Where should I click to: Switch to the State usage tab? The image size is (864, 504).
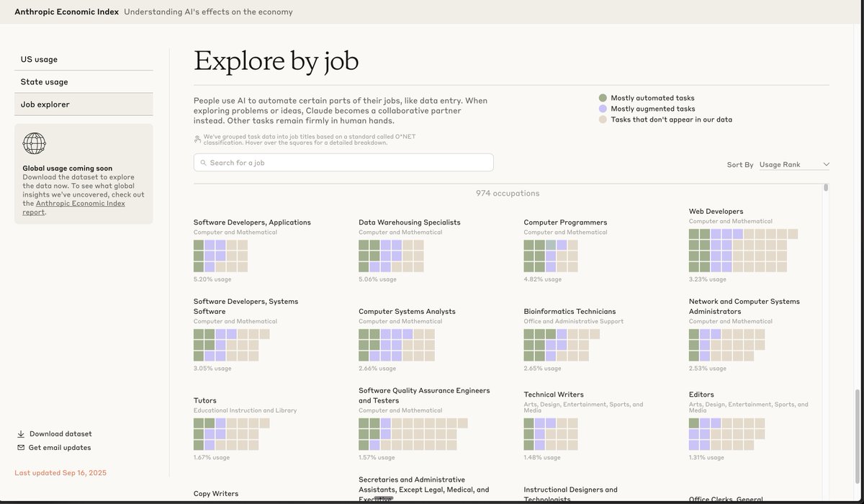(84, 82)
